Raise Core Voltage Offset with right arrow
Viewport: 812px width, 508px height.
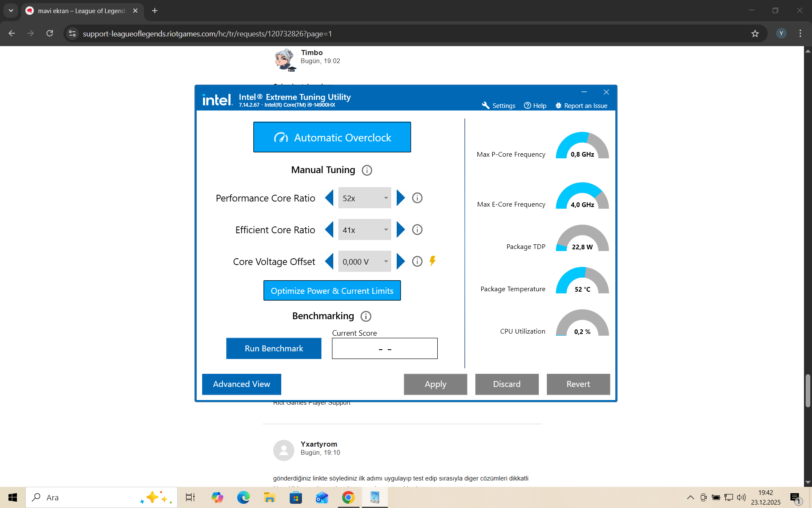[401, 262]
